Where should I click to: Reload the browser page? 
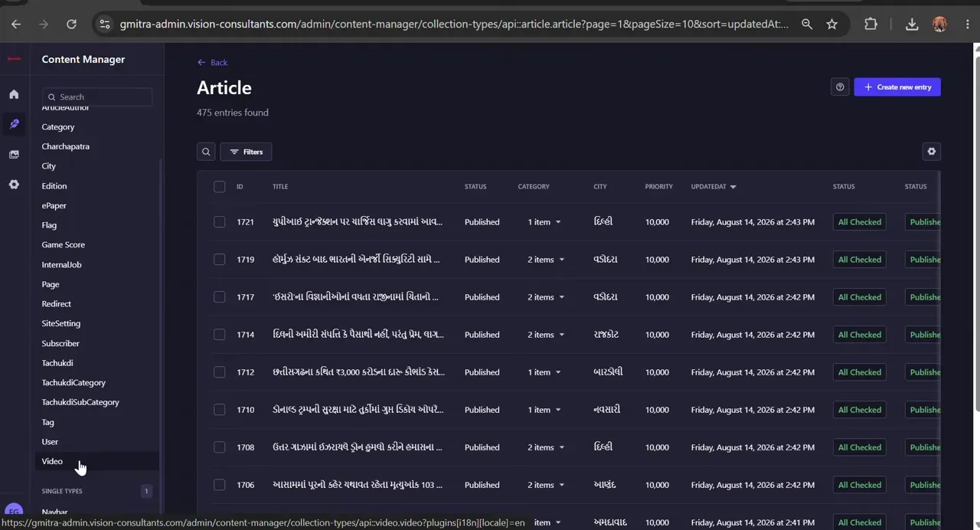click(71, 25)
